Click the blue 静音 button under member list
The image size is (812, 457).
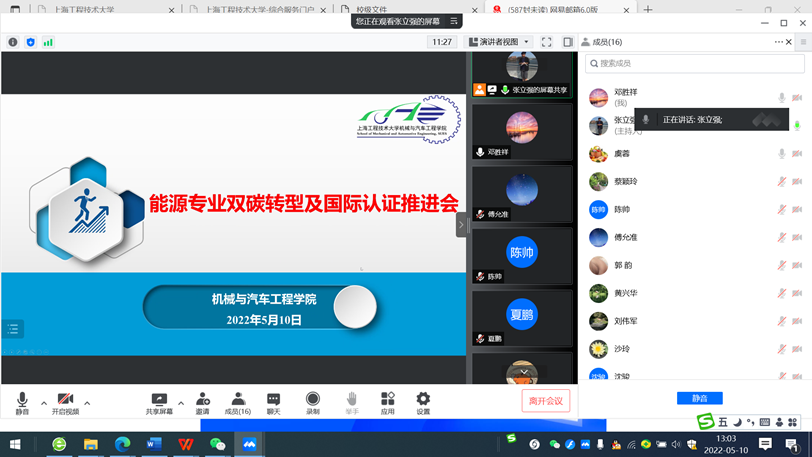[x=699, y=398]
